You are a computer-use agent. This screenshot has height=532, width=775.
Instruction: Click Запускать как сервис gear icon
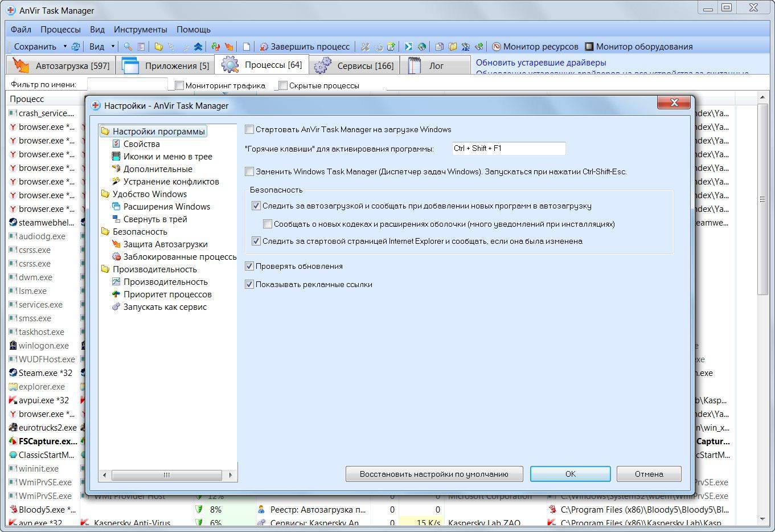(x=116, y=307)
